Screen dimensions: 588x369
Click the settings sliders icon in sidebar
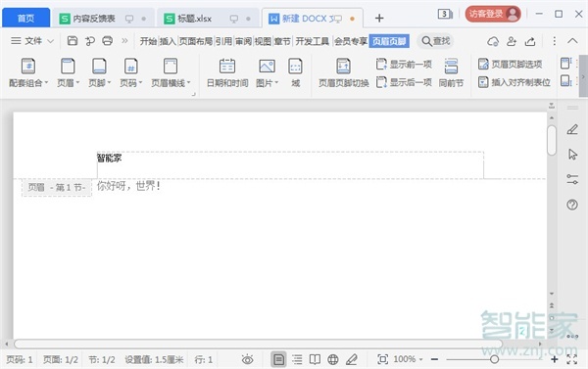572,179
